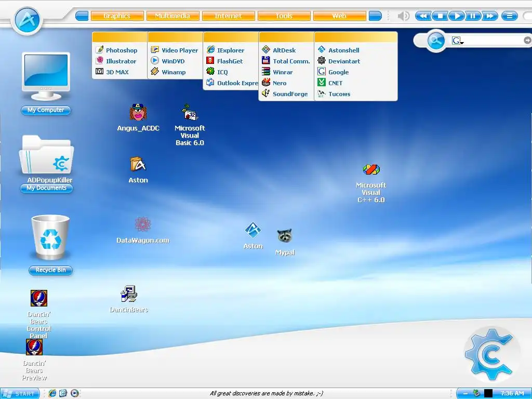Open Dancin' Bears Preview icon

[34, 360]
